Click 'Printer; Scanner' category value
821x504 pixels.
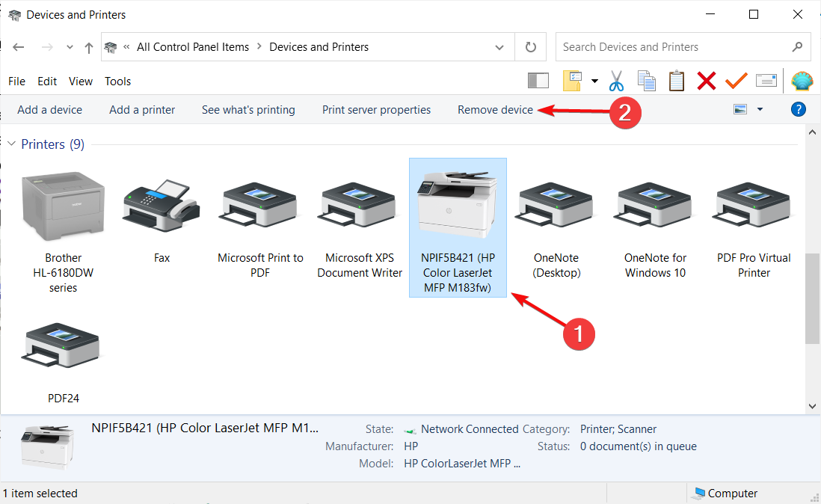[618, 429]
